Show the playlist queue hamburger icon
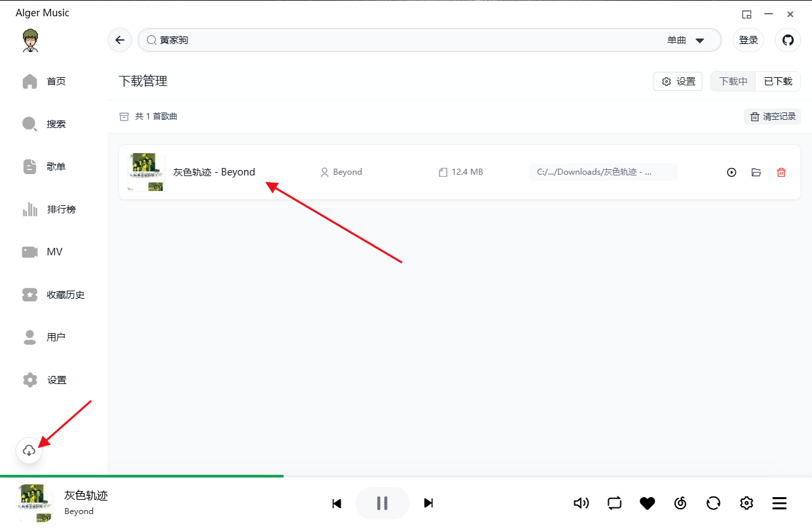The width and height of the screenshot is (812, 529). tap(779, 503)
